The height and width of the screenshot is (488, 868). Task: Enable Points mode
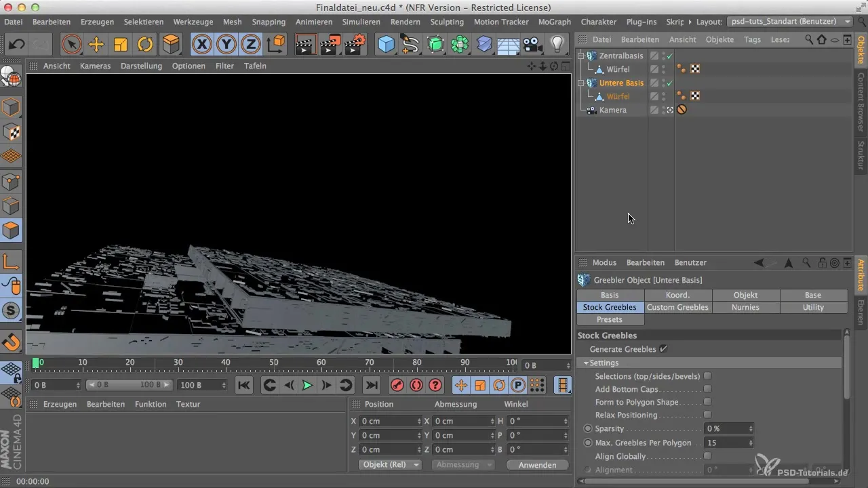11,182
